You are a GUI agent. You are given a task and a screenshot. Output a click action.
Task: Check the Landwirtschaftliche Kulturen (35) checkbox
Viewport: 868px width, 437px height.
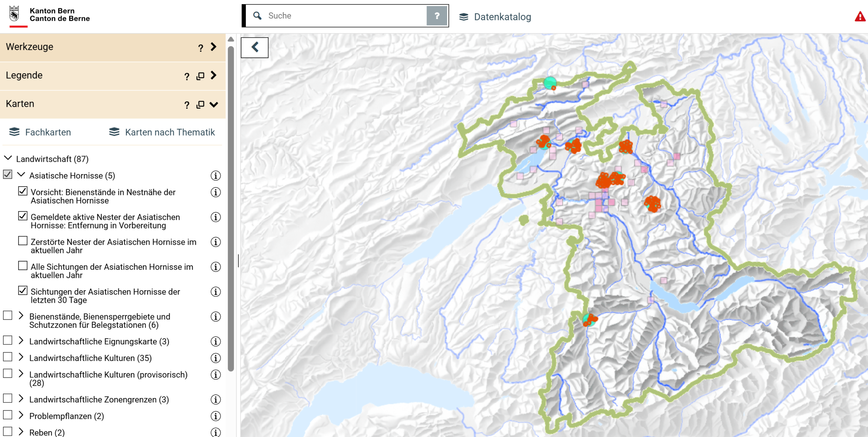coord(8,357)
